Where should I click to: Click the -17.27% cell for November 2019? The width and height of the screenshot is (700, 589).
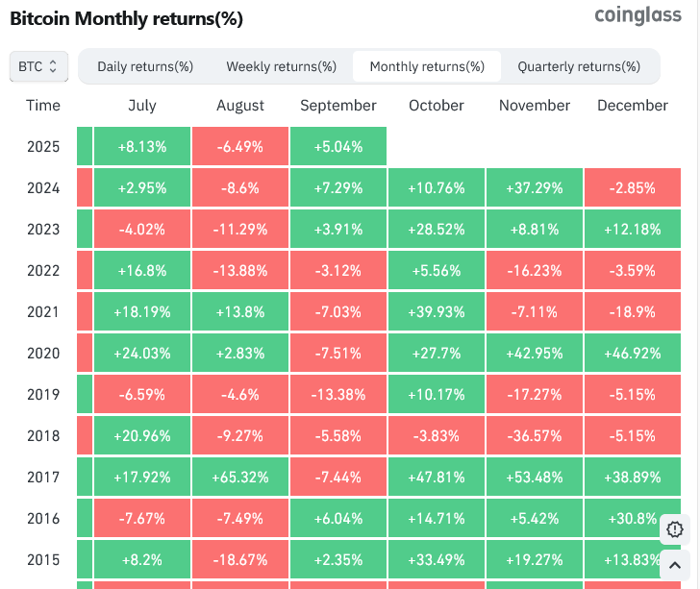click(x=535, y=395)
